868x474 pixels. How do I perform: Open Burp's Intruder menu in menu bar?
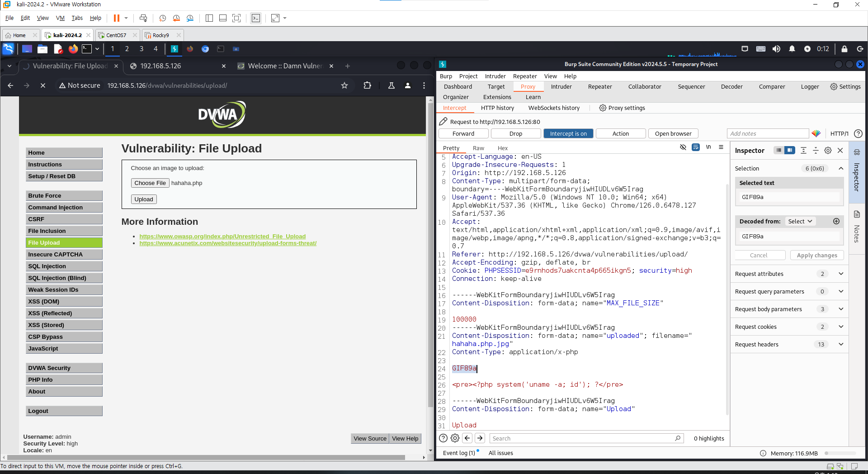[495, 76]
